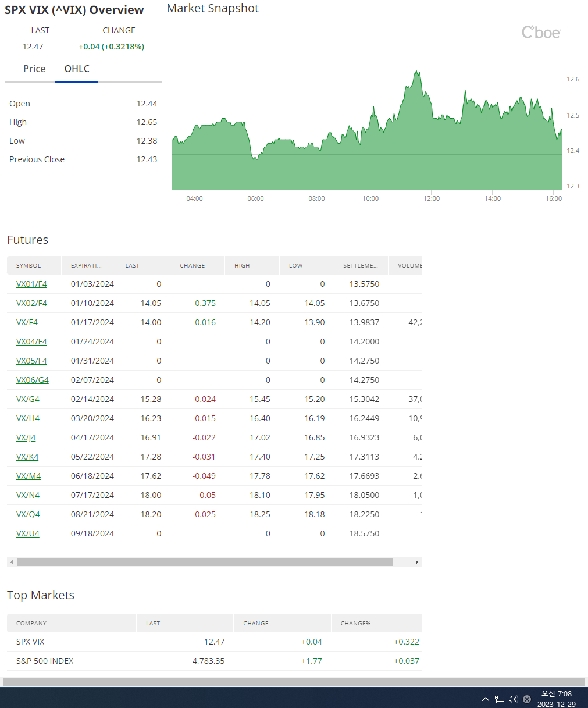This screenshot has height=708, width=588.
Task: Click the Low value 12.38
Action: click(147, 141)
